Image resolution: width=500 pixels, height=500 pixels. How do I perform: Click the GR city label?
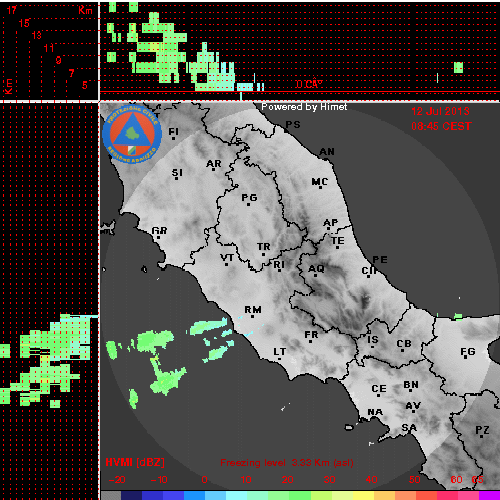[159, 231]
